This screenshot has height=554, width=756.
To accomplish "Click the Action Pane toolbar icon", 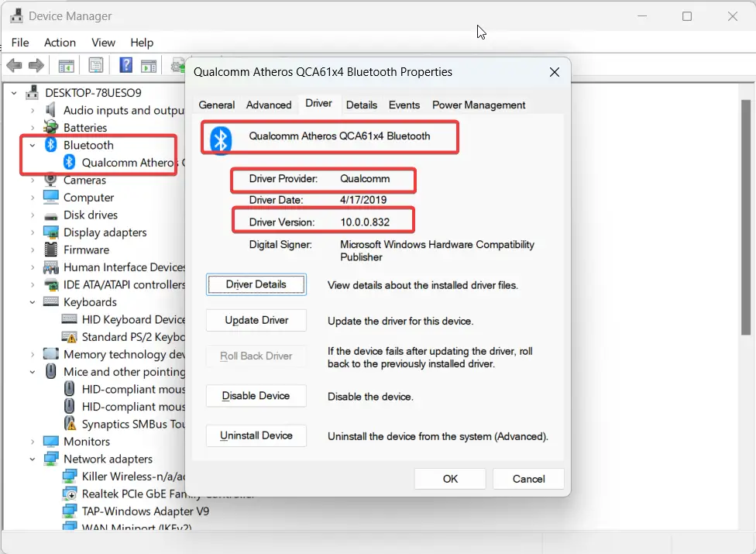I will (x=149, y=66).
